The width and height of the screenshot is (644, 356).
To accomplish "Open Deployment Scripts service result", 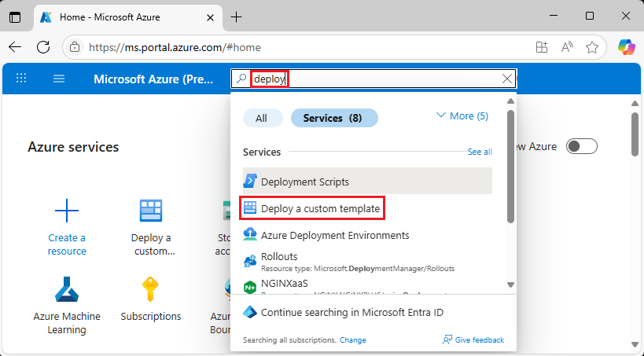I will pos(367,181).
